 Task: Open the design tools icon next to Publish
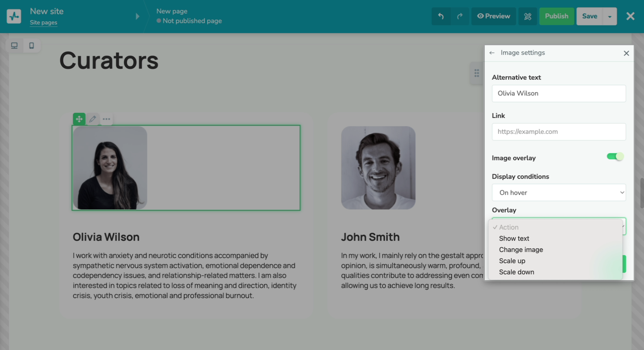(x=527, y=16)
